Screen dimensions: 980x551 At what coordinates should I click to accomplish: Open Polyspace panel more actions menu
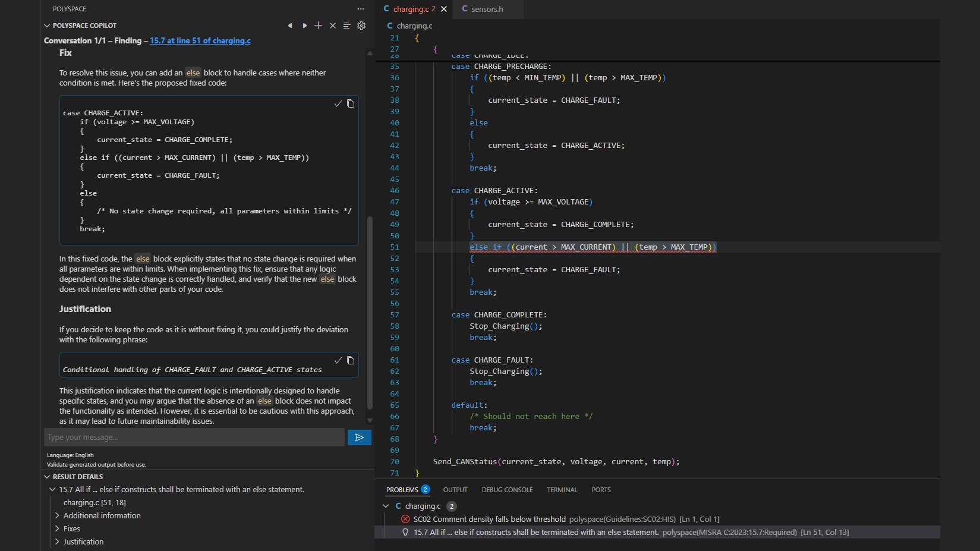(x=361, y=9)
